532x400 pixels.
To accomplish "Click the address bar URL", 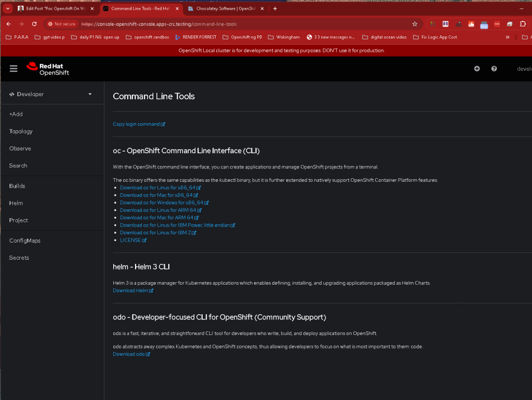I will (159, 24).
